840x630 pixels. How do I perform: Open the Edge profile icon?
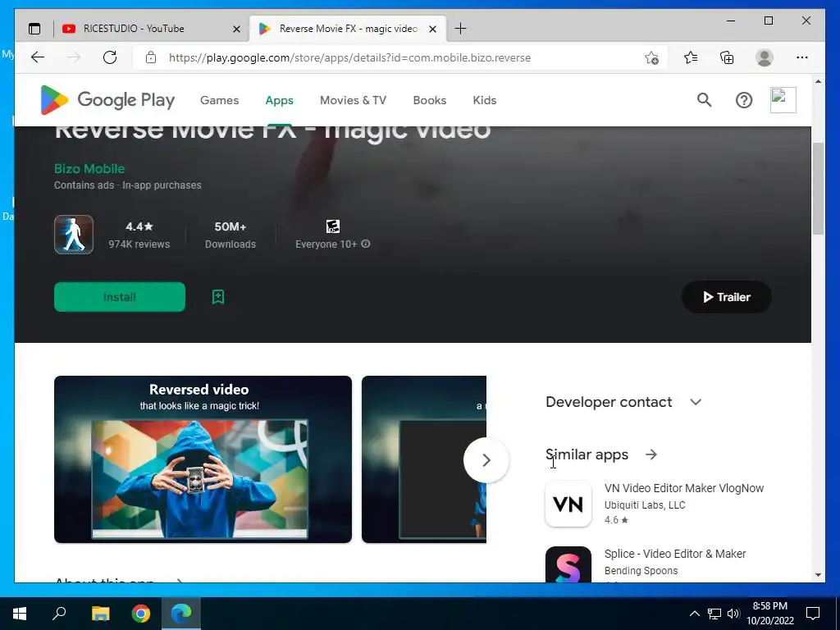tap(765, 57)
